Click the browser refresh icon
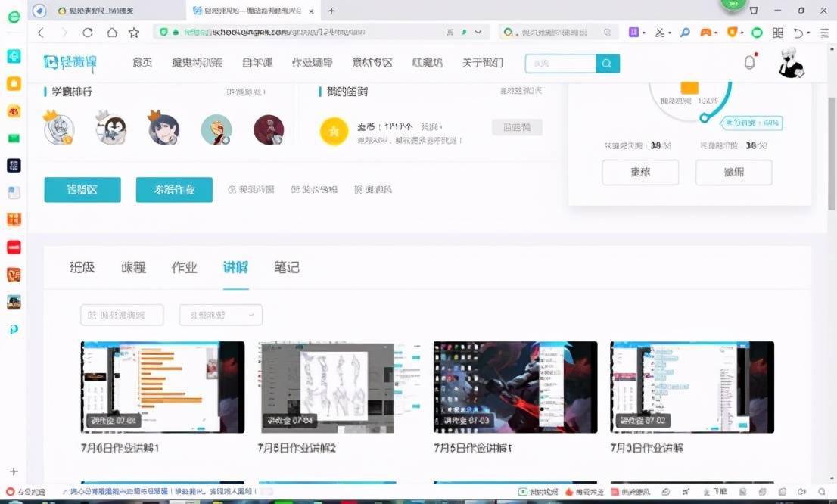The height and width of the screenshot is (504, 837). pyautogui.click(x=88, y=33)
